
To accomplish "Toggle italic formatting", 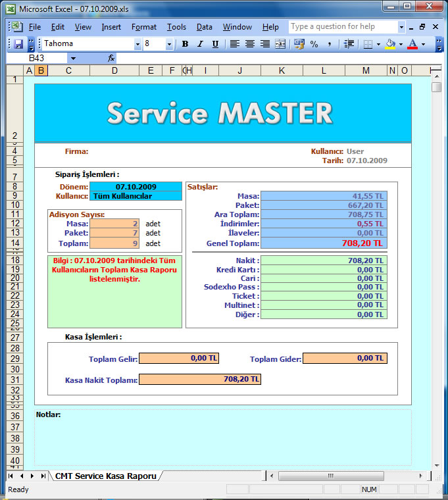I will pos(199,44).
